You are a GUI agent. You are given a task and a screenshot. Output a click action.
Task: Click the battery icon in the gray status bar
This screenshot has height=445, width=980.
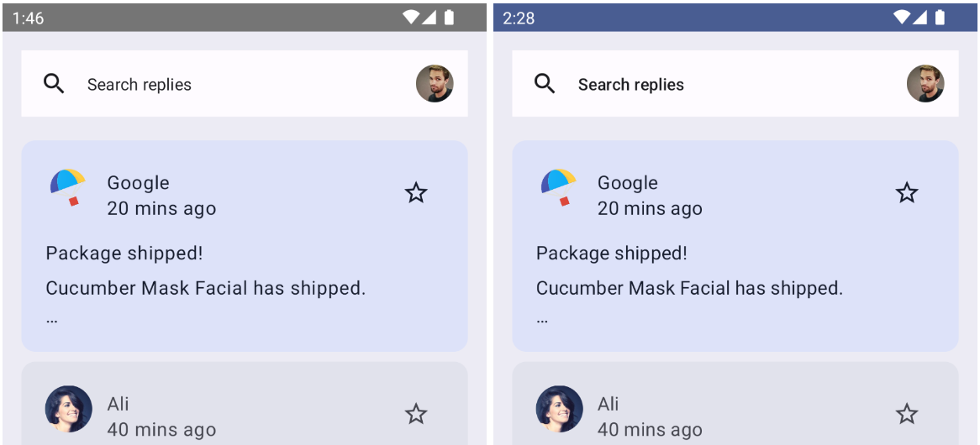[449, 18]
